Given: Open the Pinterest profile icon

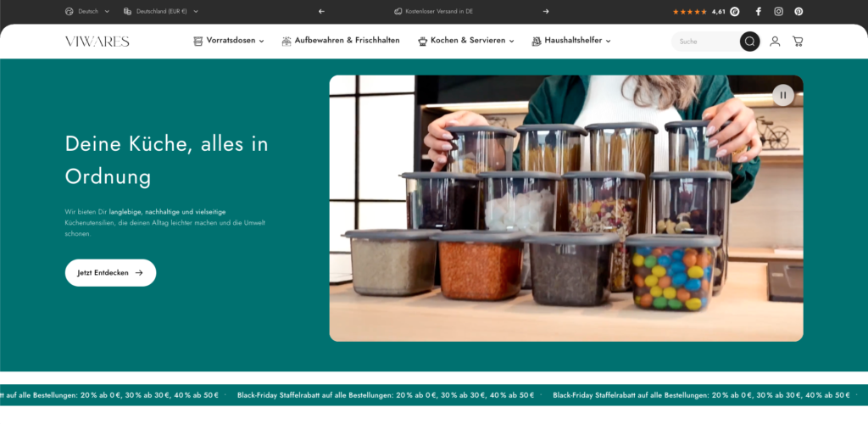Looking at the screenshot, I should coord(798,12).
